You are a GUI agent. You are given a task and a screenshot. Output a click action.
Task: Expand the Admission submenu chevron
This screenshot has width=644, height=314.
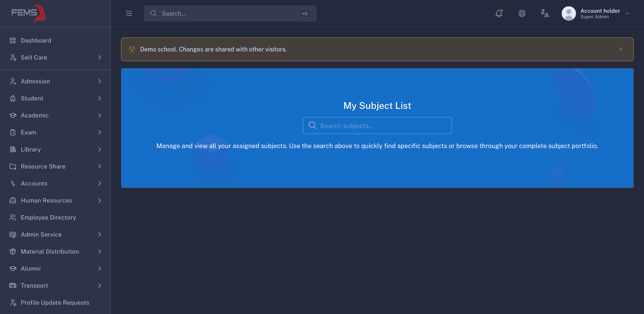100,81
